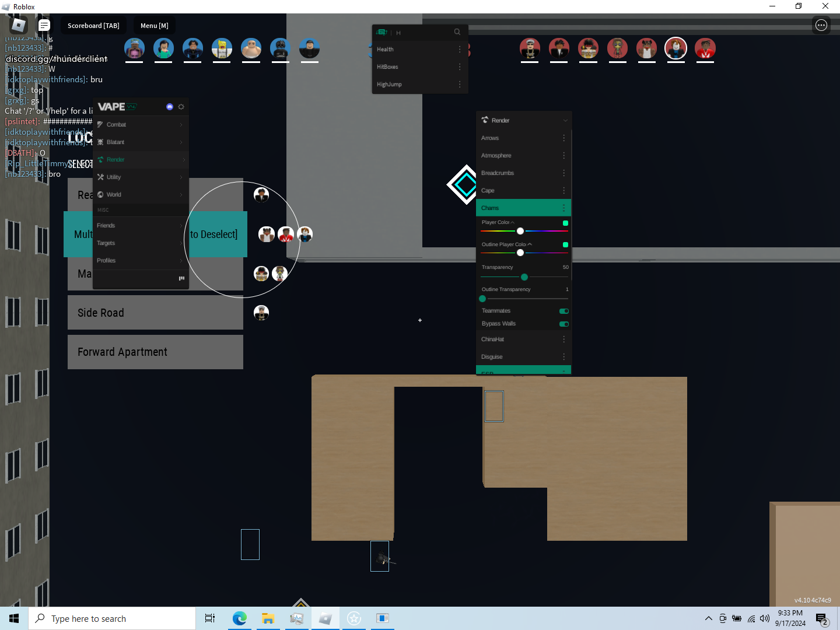Image resolution: width=840 pixels, height=630 pixels.
Task: Click the teal Deselect location button
Action: (155, 234)
